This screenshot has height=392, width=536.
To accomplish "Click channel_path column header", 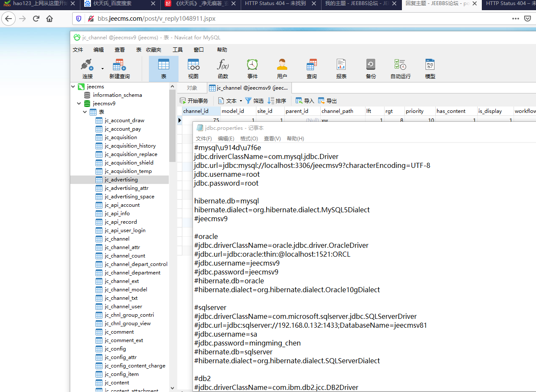I will click(342, 111).
